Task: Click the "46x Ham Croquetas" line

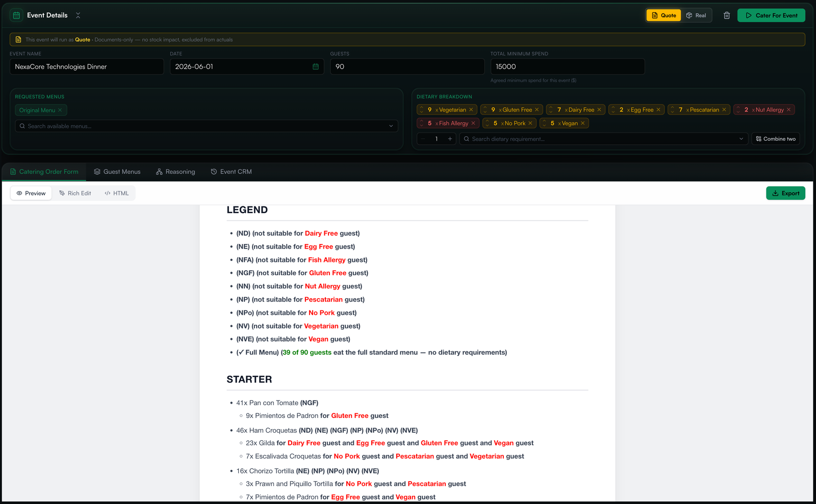Action: point(327,431)
